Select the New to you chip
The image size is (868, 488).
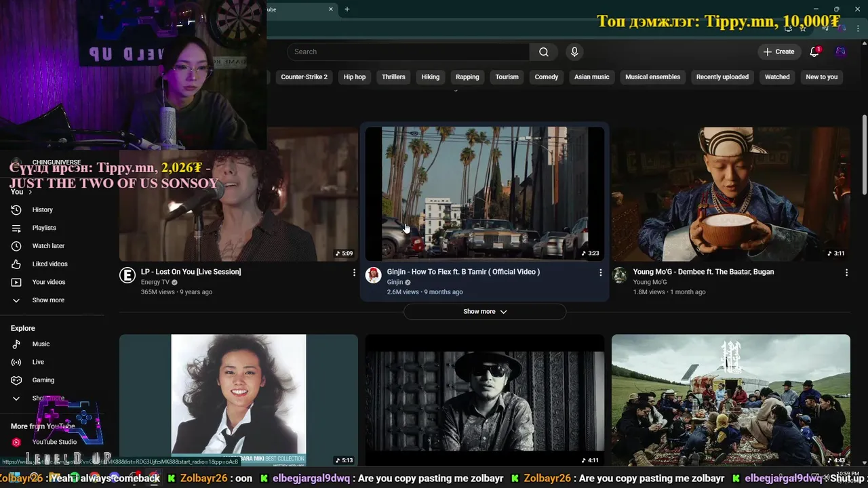point(822,77)
